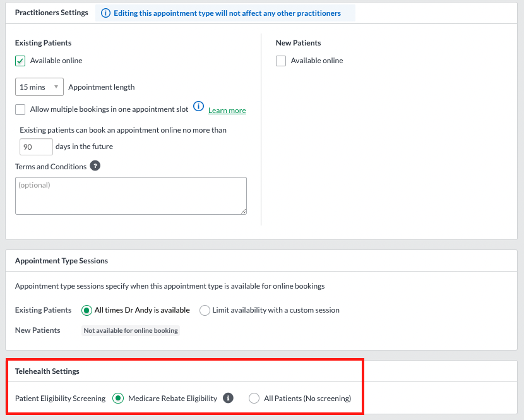The image size is (524, 420).
Task: Choose Limit availability with a custom session
Action: coord(205,310)
